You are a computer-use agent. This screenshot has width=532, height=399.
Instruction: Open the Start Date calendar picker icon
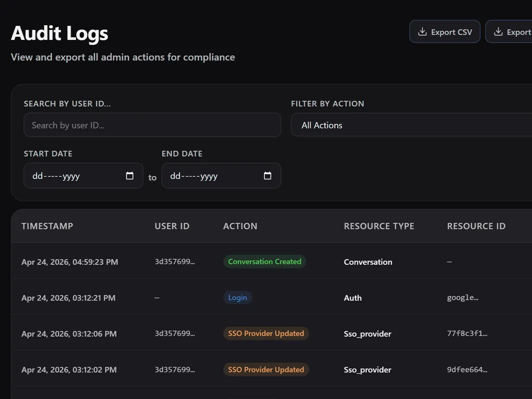(130, 176)
